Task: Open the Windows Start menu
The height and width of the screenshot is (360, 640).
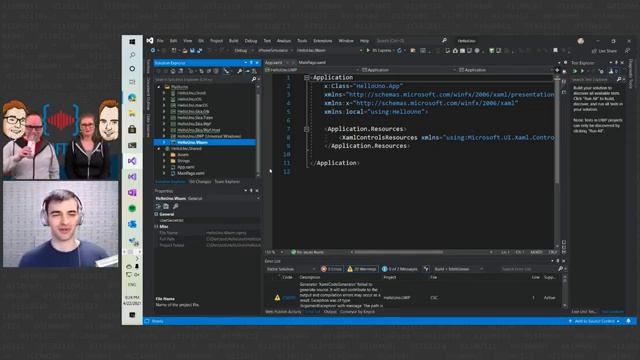Action: pyautogui.click(x=132, y=42)
